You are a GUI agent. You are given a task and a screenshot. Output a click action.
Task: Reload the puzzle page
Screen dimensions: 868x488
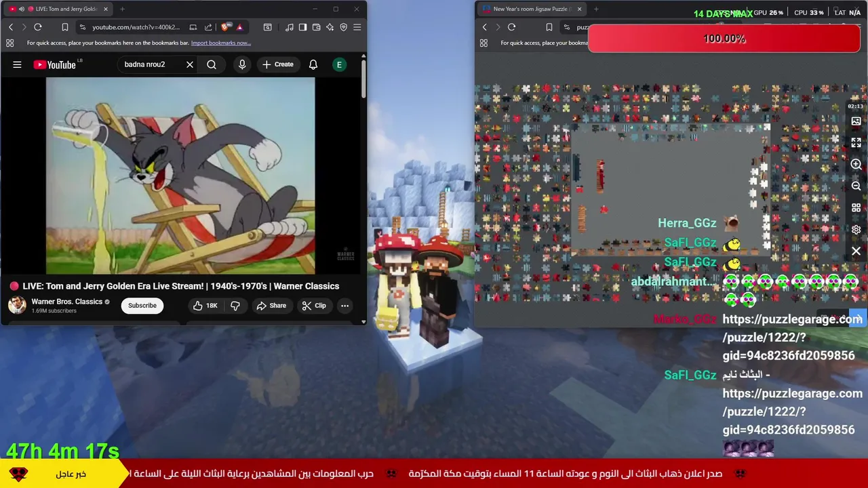coord(511,27)
